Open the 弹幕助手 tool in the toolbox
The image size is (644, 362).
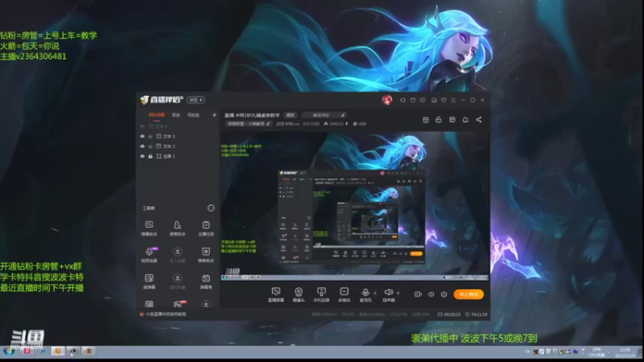click(x=149, y=228)
